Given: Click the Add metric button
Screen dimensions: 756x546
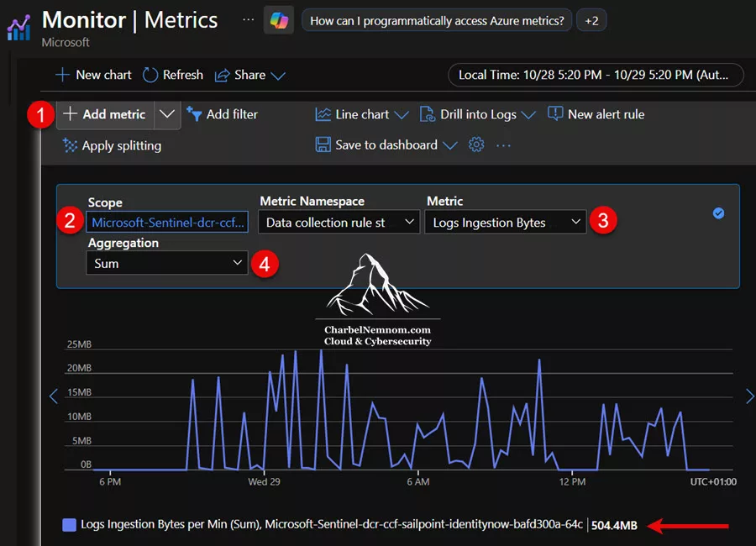Looking at the screenshot, I should (x=106, y=114).
